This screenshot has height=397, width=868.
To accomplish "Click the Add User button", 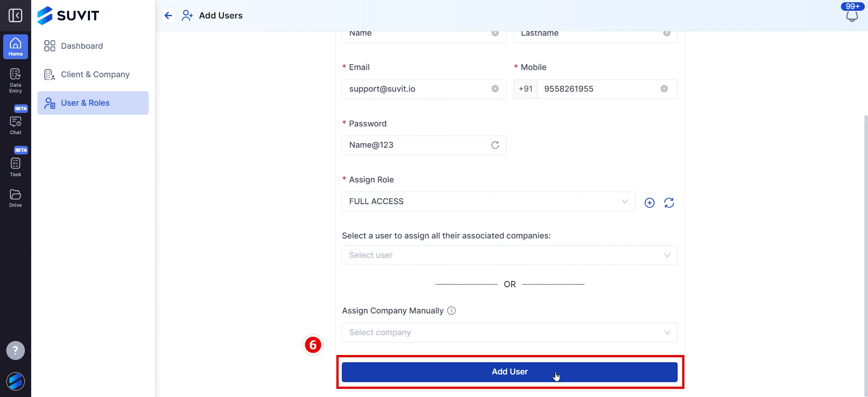I will 509,372.
